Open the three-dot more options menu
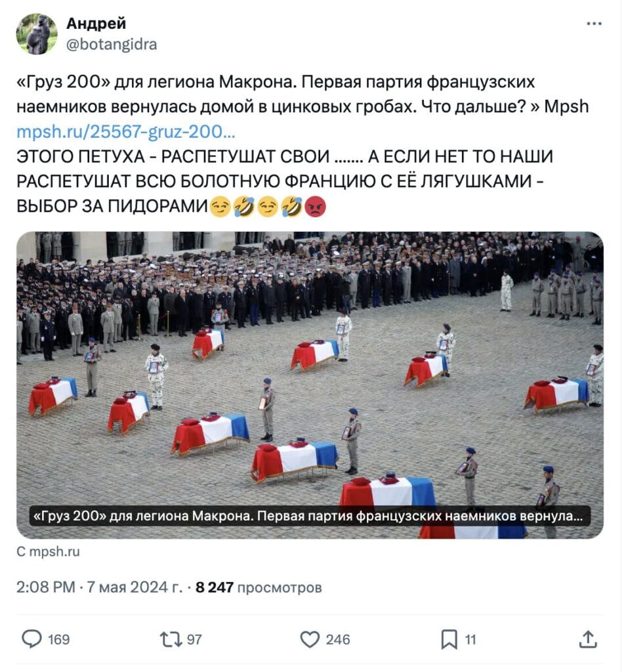622x672 pixels. click(594, 24)
